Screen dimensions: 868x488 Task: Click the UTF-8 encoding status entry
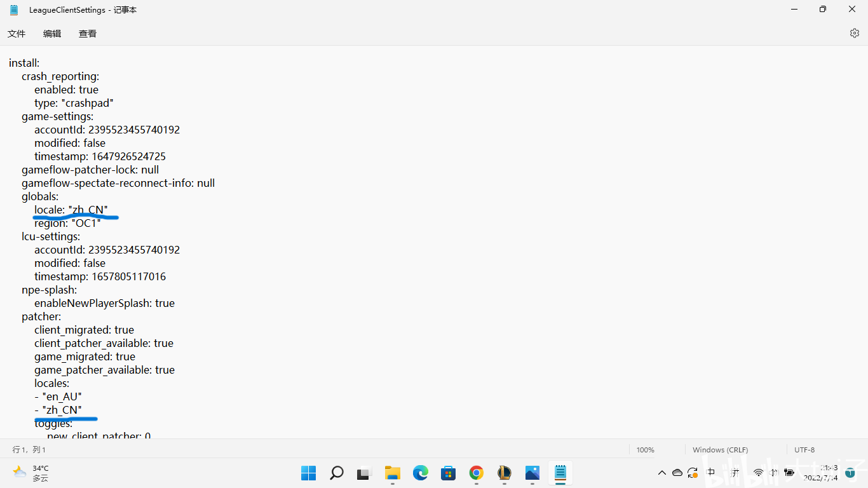pos(804,450)
